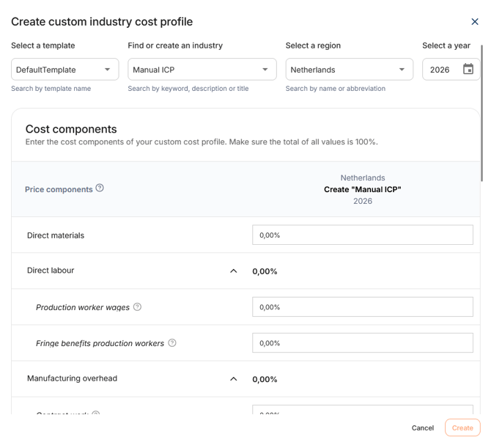The height and width of the screenshot is (448, 491).
Task: Open the Netherlands region dropdown
Action: [x=349, y=69]
